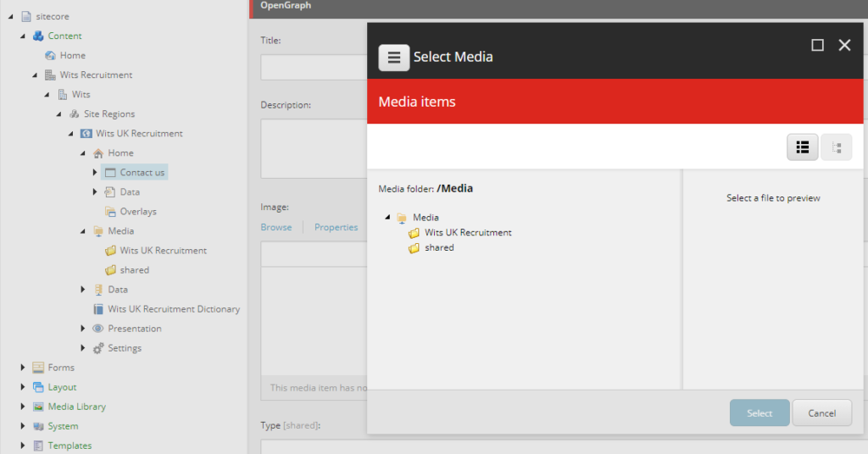Image resolution: width=868 pixels, height=454 pixels.
Task: Click the Wits site icon
Action: [x=63, y=95]
